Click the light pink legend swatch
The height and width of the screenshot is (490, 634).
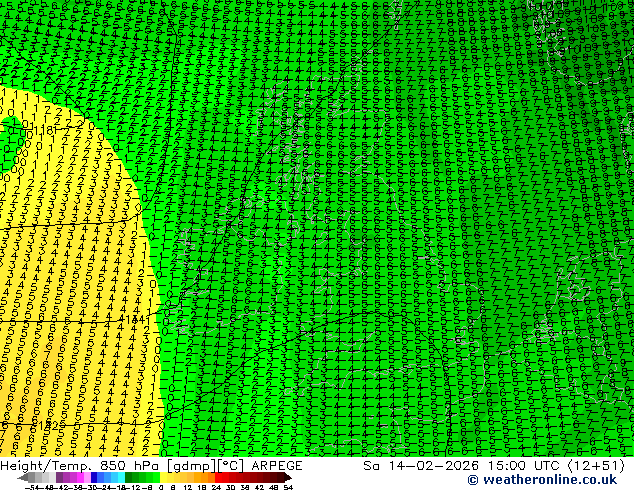coord(87,477)
